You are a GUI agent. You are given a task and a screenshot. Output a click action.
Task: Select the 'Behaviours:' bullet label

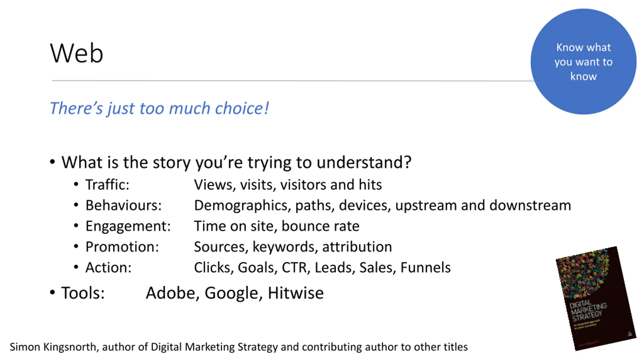(x=124, y=205)
